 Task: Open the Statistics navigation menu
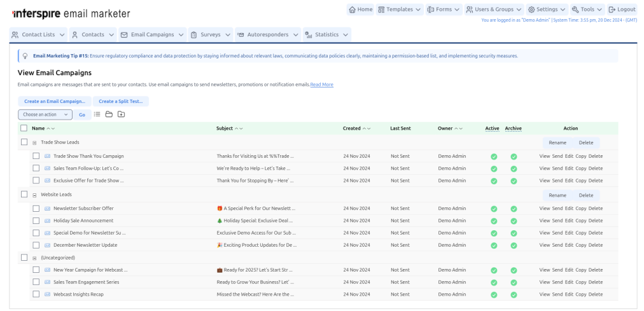(327, 34)
